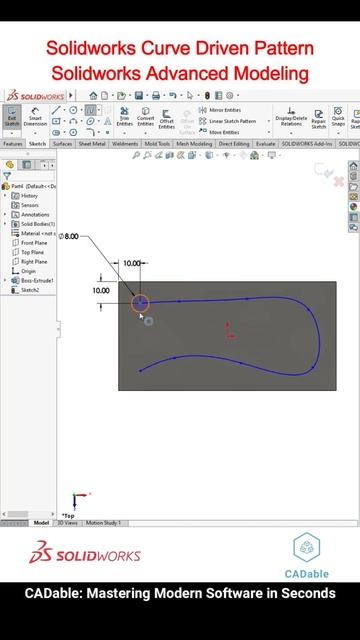The height and width of the screenshot is (640, 360).
Task: Click the Quick Snaps tool
Action: pyautogui.click(x=338, y=116)
